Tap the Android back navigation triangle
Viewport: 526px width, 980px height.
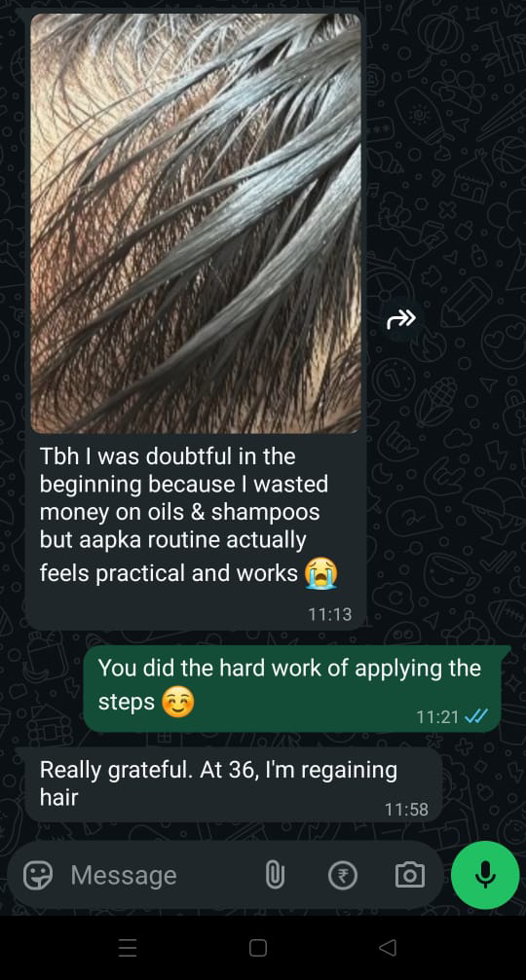[x=388, y=948]
